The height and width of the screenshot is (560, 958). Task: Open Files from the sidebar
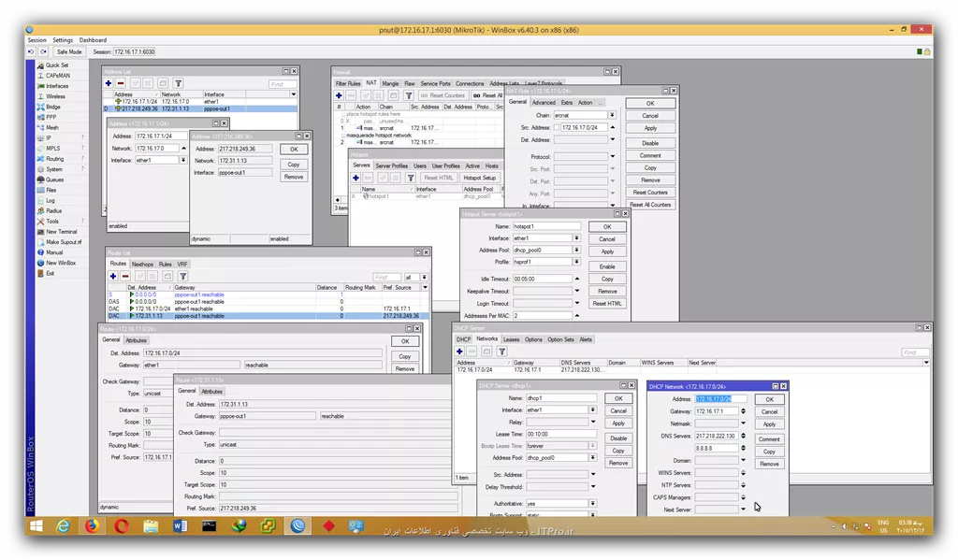point(51,190)
